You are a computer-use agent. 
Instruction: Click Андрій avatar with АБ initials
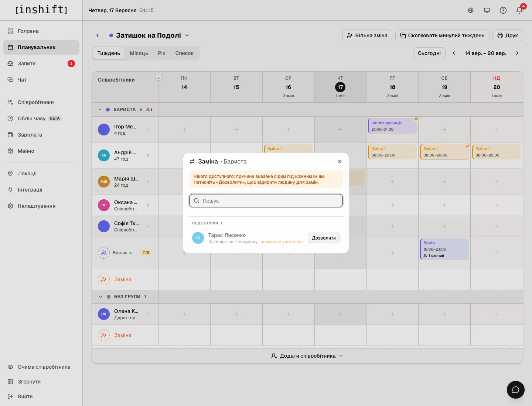pyautogui.click(x=104, y=155)
